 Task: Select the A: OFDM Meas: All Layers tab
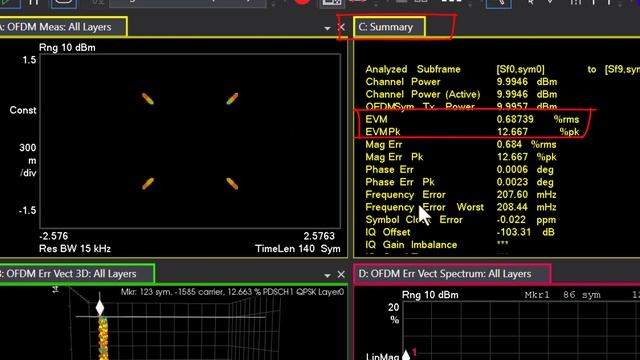tap(63, 27)
